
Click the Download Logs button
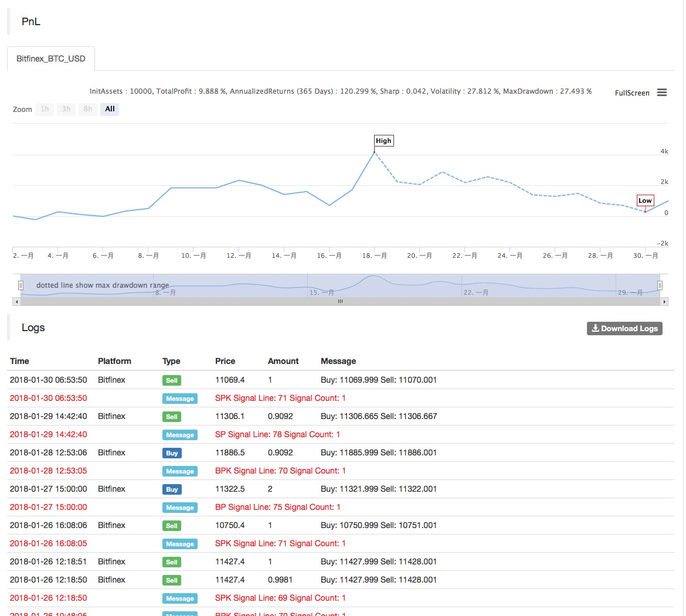pyautogui.click(x=624, y=328)
